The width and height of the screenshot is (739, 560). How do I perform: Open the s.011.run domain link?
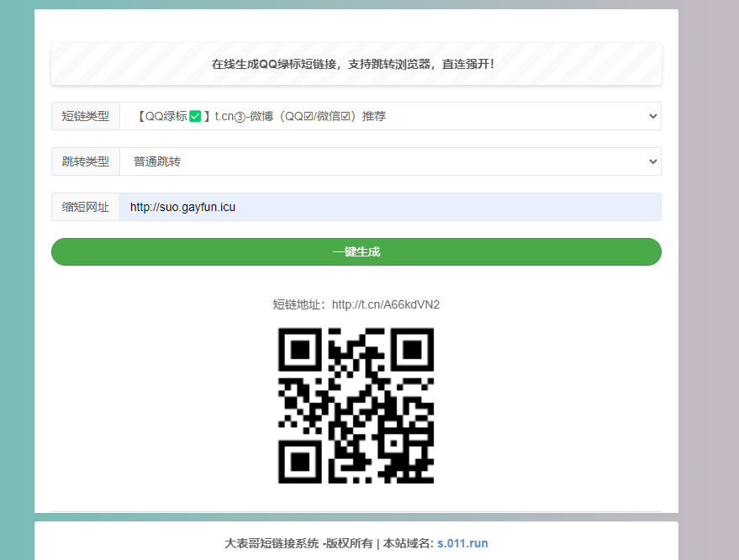[462, 543]
